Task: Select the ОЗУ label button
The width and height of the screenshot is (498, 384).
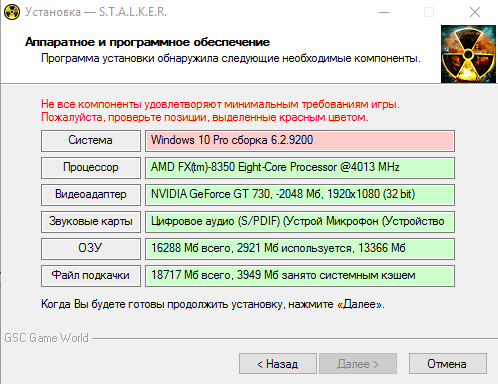Action: point(91,249)
